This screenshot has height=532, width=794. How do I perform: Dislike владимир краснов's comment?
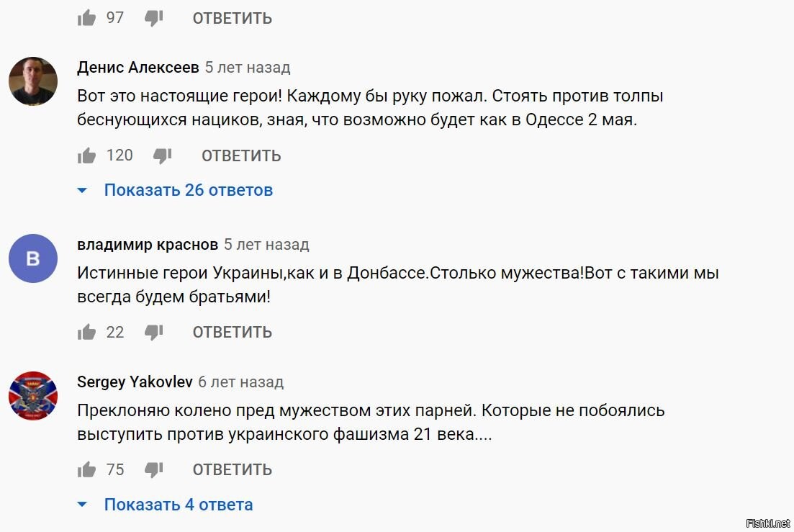(153, 333)
